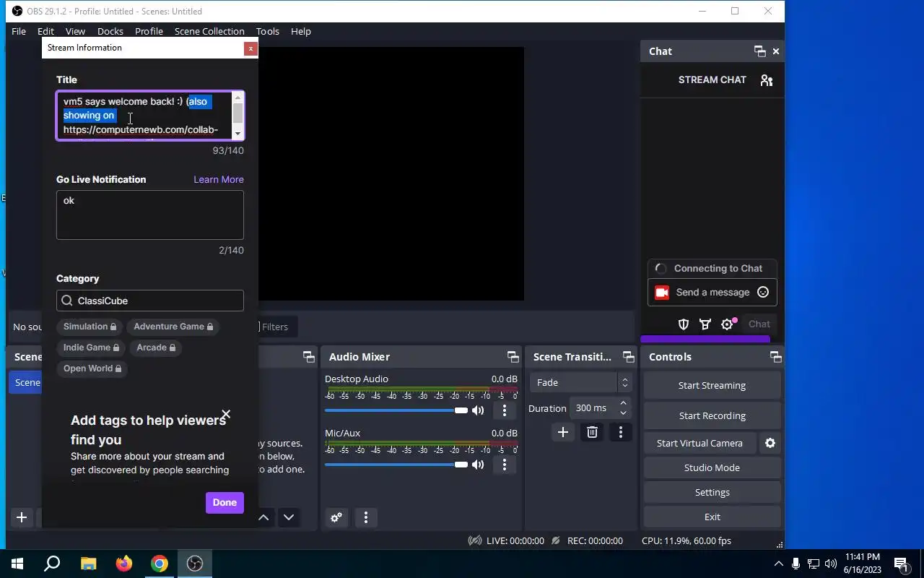Viewport: 924px width, 578px height.
Task: Open the Docks menu
Action: [x=110, y=31]
